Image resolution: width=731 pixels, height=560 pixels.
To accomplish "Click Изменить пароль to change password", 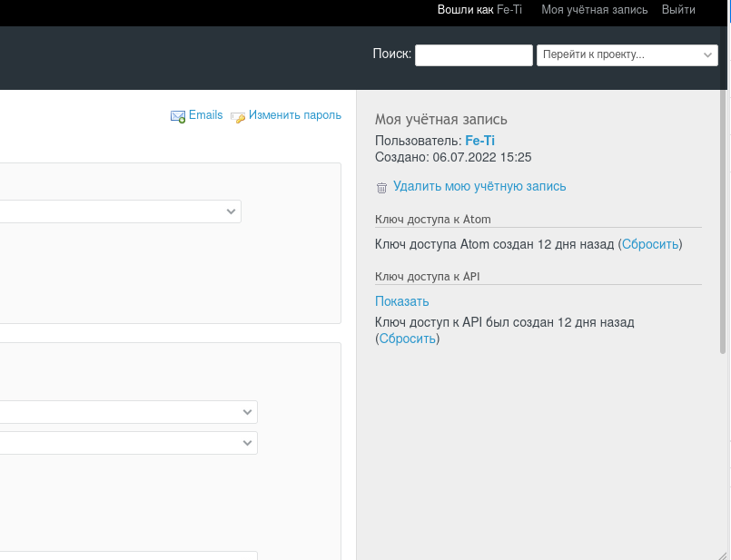I will click(294, 115).
